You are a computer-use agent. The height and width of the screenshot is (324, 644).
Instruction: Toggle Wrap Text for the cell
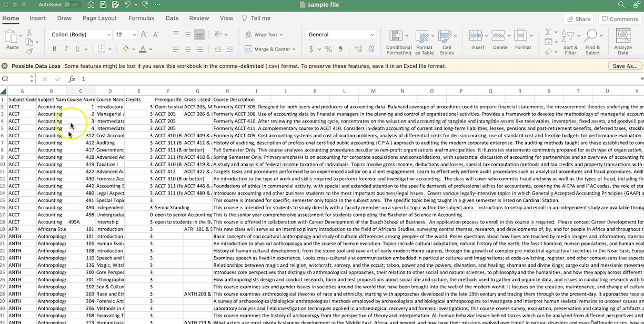tap(265, 35)
